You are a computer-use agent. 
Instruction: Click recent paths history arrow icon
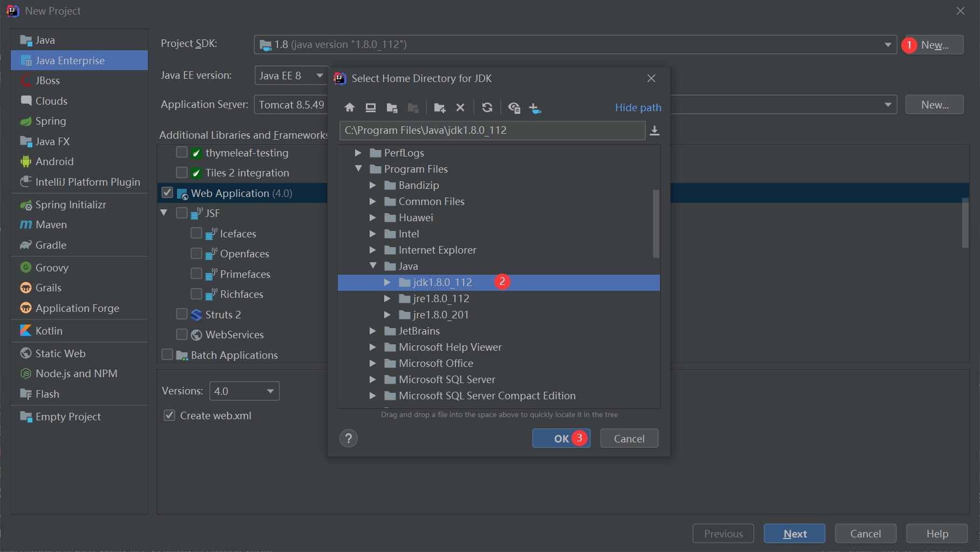click(x=655, y=131)
